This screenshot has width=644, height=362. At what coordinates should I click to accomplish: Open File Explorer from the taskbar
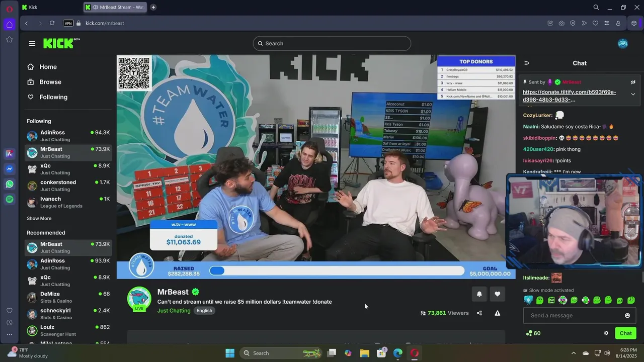point(364,353)
